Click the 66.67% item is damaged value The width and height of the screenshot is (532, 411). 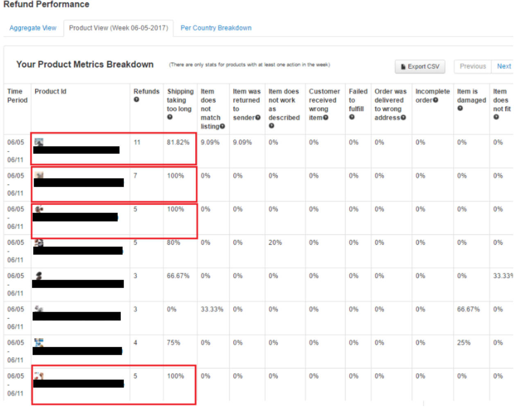(469, 309)
